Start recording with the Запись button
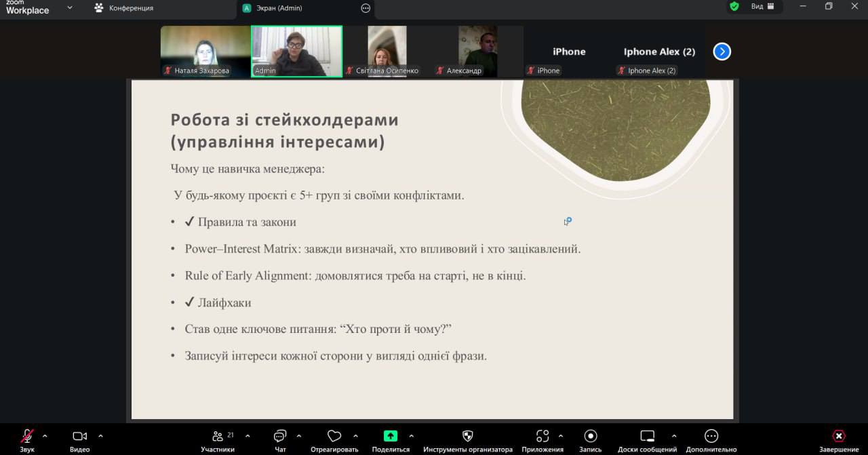 [x=591, y=436]
